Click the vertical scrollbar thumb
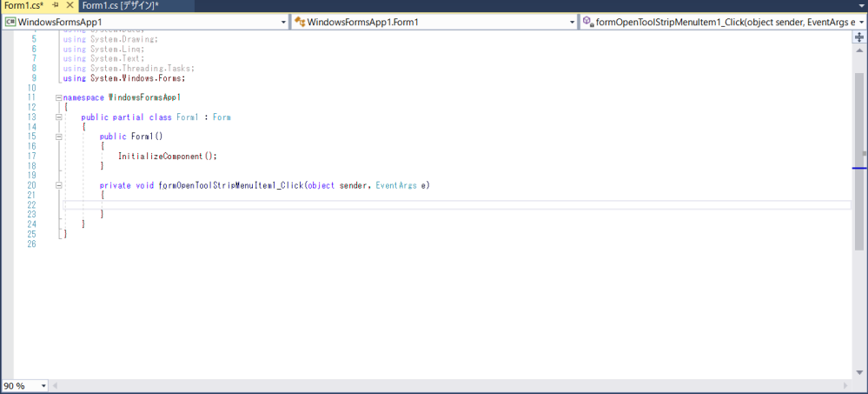Viewport: 868px width, 394px height. [859, 161]
